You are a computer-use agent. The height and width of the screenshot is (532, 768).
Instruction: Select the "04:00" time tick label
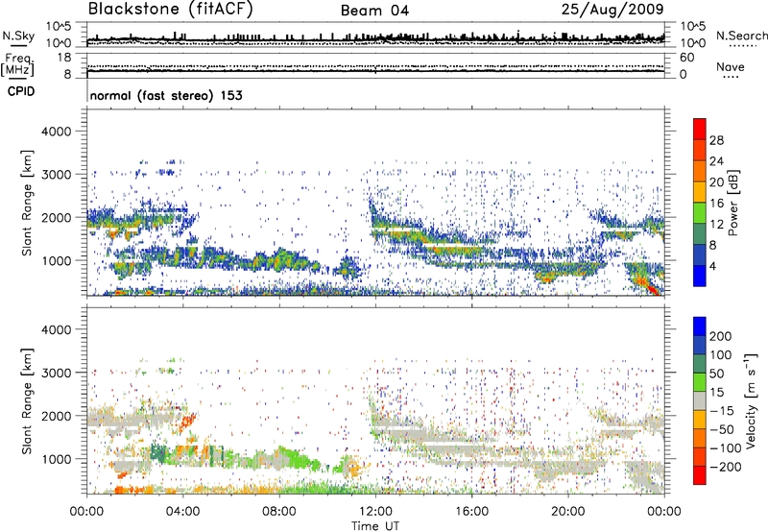[x=182, y=512]
